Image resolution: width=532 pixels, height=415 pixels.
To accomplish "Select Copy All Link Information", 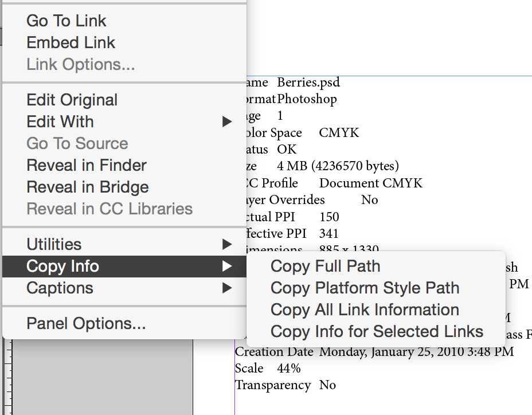I will pyautogui.click(x=365, y=310).
